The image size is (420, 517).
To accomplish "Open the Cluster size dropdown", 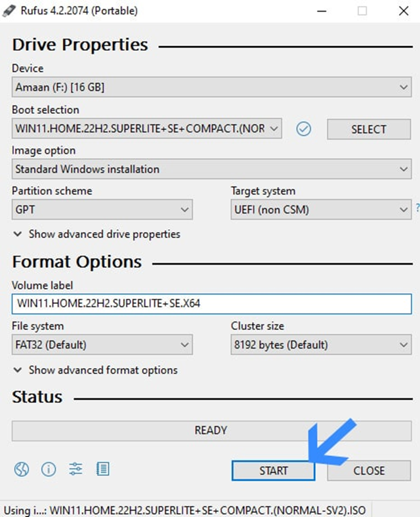I will tap(321, 344).
